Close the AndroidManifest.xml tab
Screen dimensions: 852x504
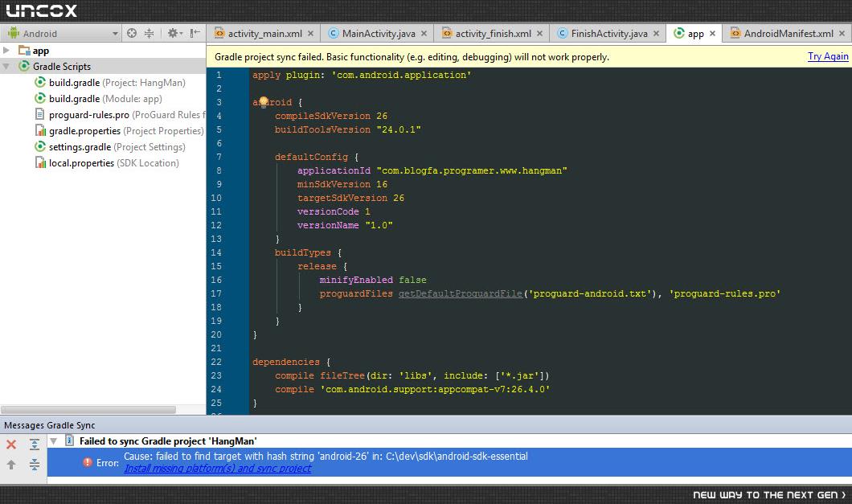(x=842, y=33)
